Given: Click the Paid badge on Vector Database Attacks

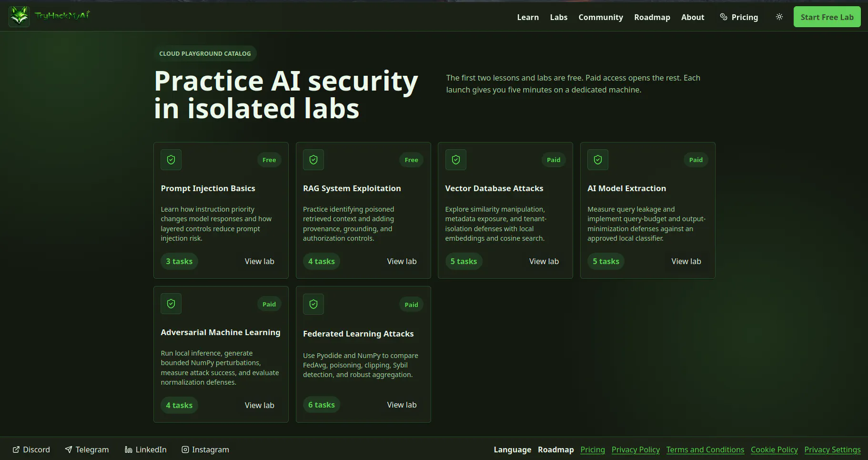Looking at the screenshot, I should pyautogui.click(x=554, y=160).
